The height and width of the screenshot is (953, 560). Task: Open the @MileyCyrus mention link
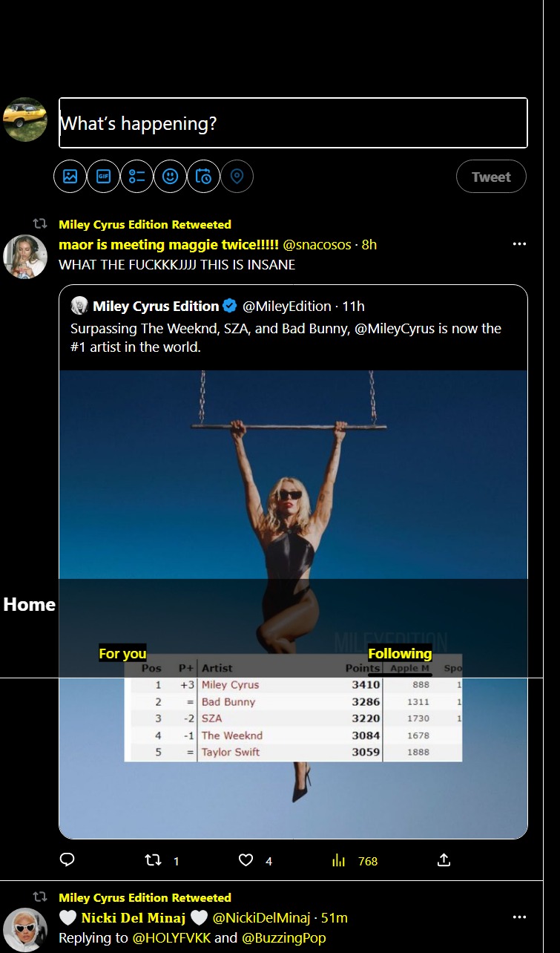[400, 328]
